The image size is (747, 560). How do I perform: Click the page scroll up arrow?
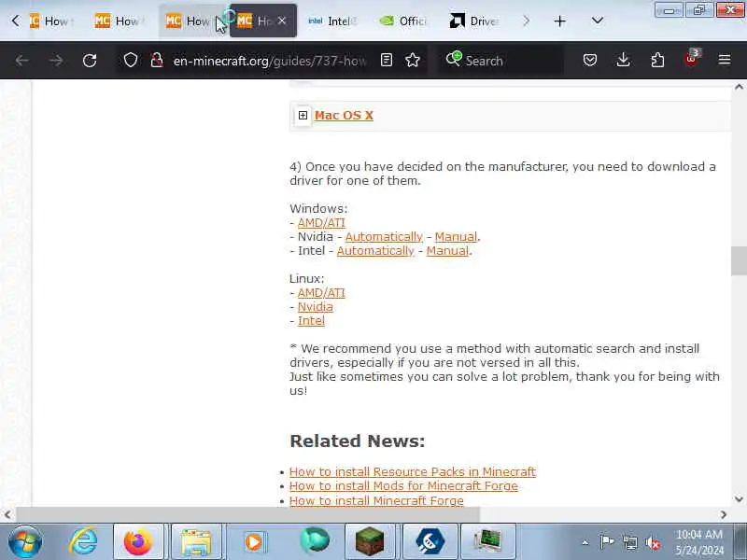[x=739, y=87]
